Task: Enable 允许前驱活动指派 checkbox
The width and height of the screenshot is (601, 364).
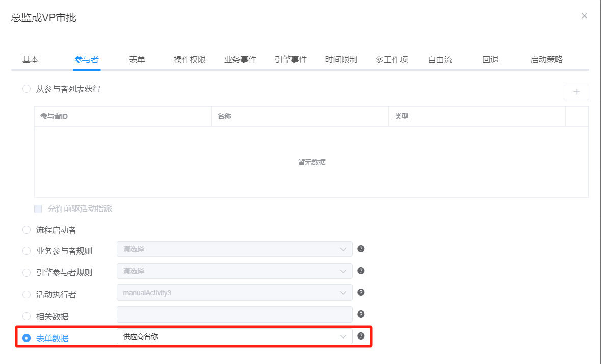Action: pos(38,209)
